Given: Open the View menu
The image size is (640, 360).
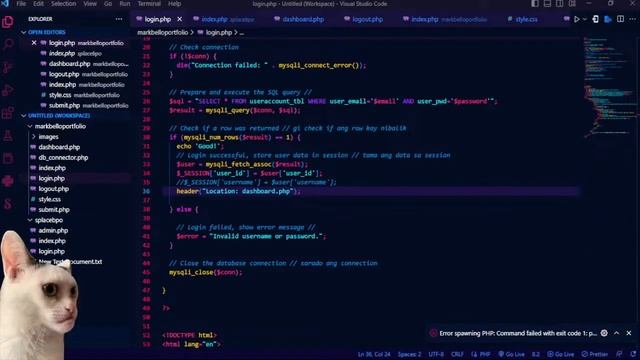Looking at the screenshot, I should pyautogui.click(x=90, y=4).
